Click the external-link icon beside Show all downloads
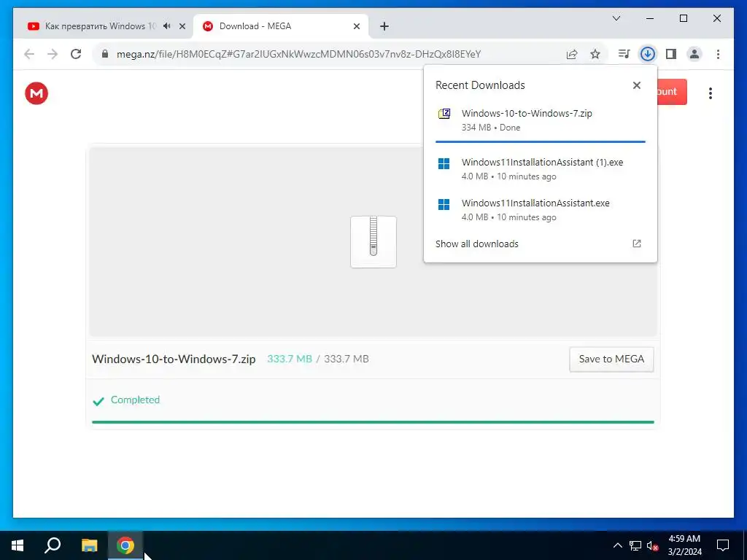 636,244
